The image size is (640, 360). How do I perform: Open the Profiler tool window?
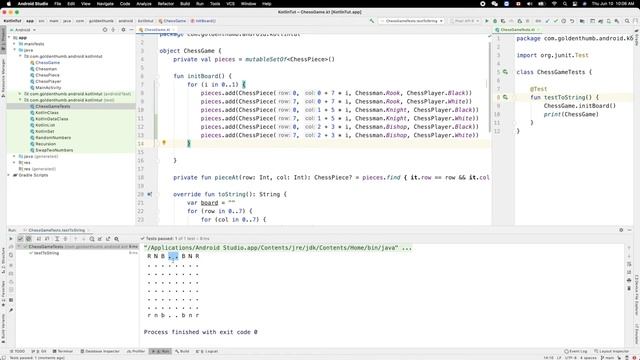(x=136, y=351)
